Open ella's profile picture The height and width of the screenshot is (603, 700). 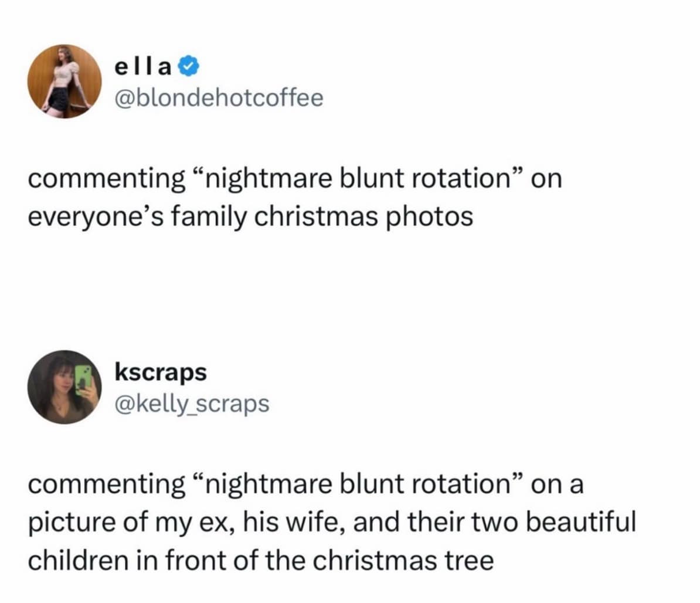pyautogui.click(x=64, y=81)
